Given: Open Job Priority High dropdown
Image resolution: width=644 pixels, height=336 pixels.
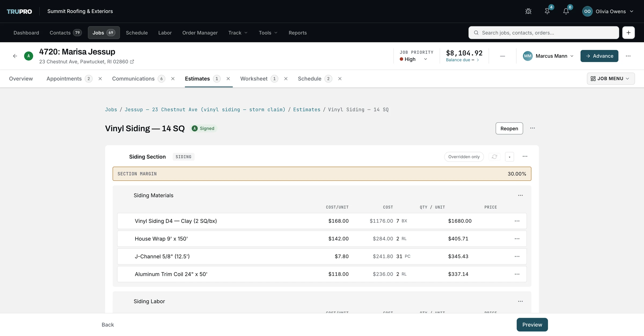Looking at the screenshot, I should tap(414, 59).
